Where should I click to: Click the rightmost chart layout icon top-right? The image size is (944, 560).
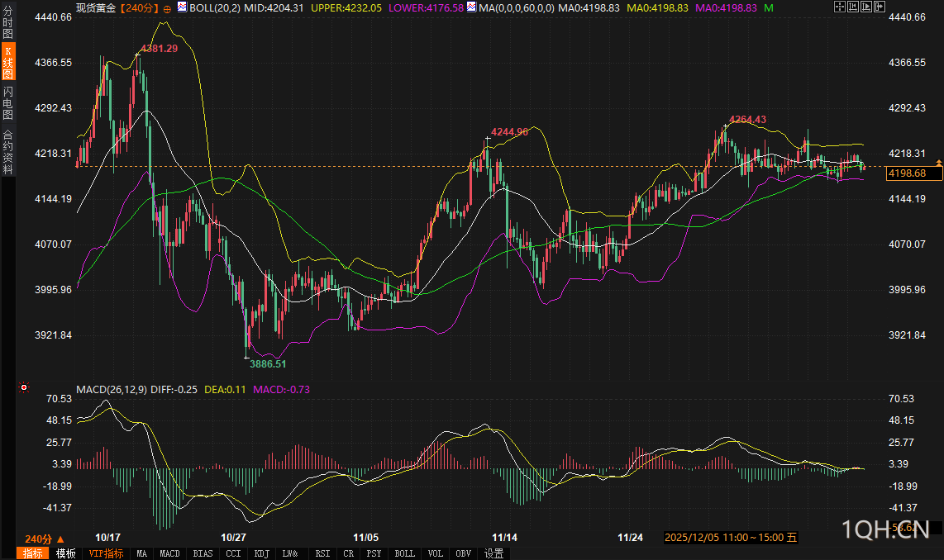879,7
